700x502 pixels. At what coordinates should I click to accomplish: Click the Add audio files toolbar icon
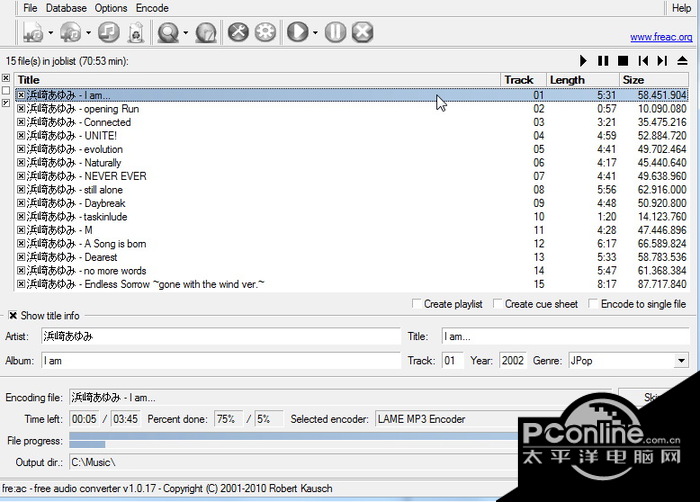(x=33, y=33)
